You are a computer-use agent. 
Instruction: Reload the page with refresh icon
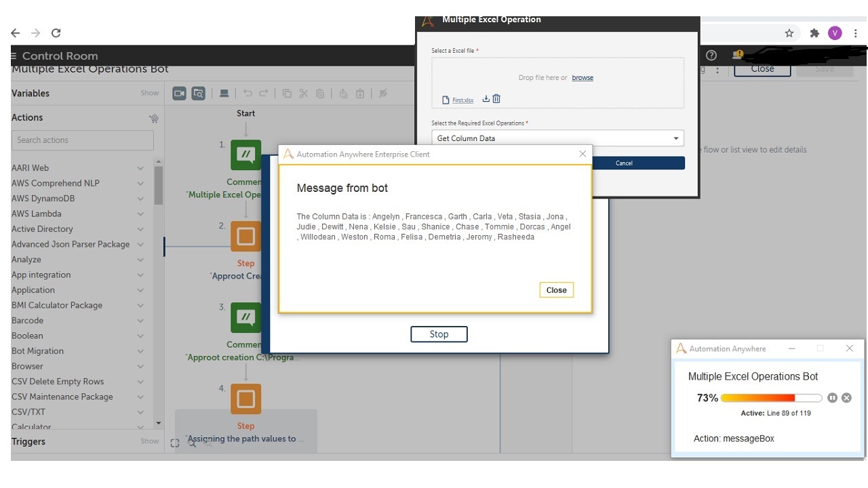[x=56, y=33]
